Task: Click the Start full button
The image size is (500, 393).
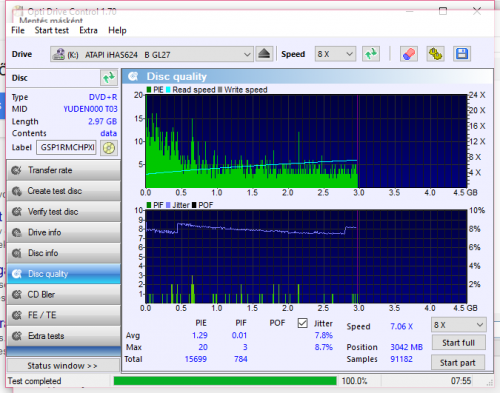Action: (458, 343)
